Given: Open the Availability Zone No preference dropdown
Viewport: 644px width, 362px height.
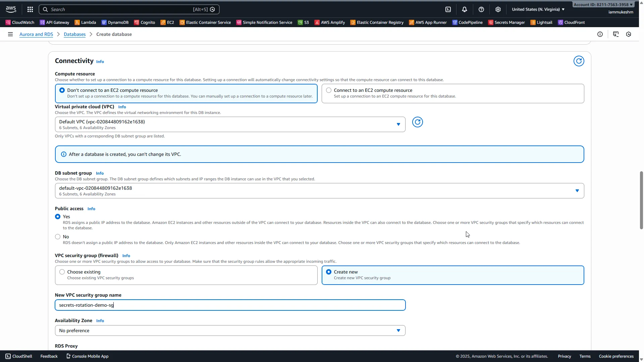Looking at the screenshot, I should 398,330.
